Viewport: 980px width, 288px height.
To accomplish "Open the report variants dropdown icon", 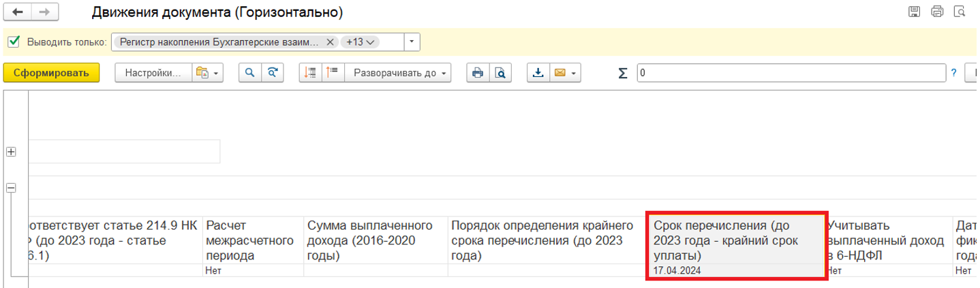I will coord(208,73).
